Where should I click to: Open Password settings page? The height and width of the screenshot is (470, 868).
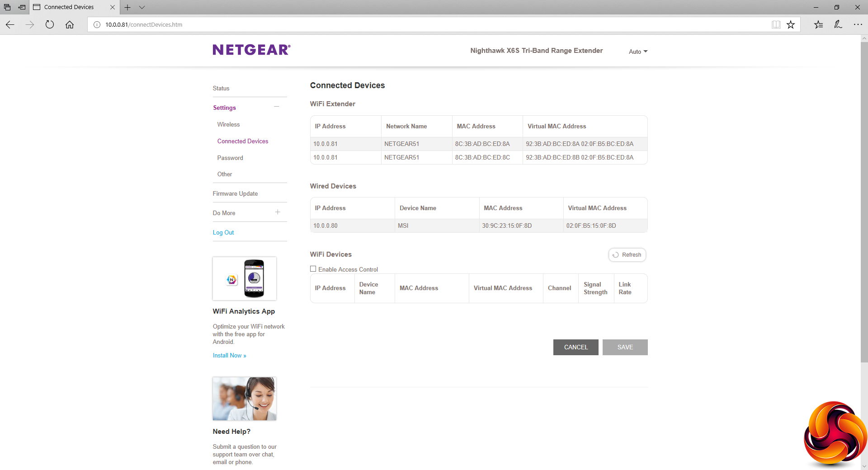click(230, 158)
